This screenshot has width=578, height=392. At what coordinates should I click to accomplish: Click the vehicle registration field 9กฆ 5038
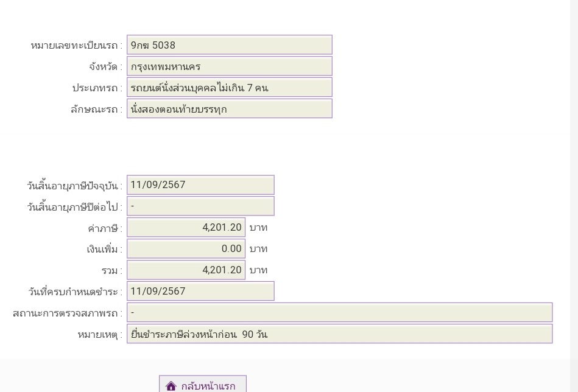[230, 45]
